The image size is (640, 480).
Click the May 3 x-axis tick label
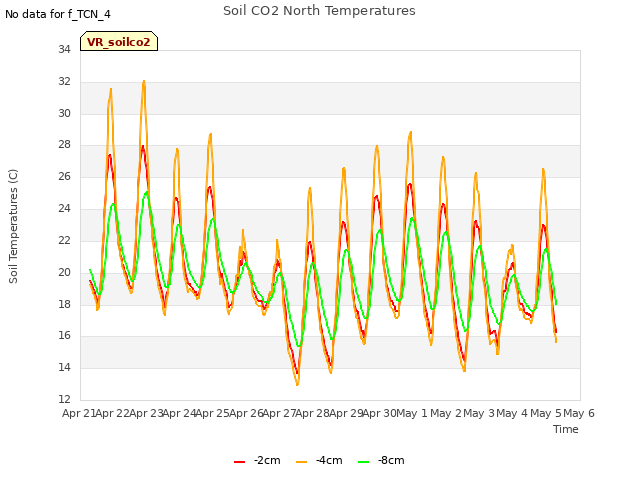pyautogui.click(x=479, y=413)
